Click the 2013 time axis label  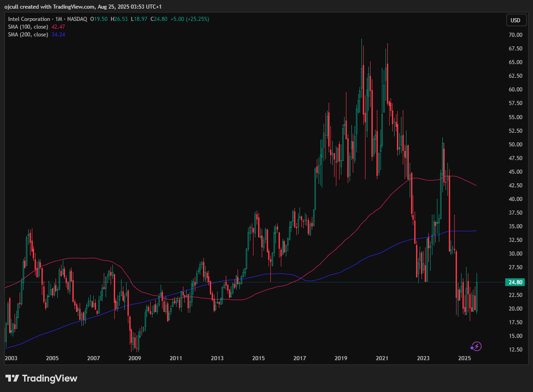coord(217,358)
